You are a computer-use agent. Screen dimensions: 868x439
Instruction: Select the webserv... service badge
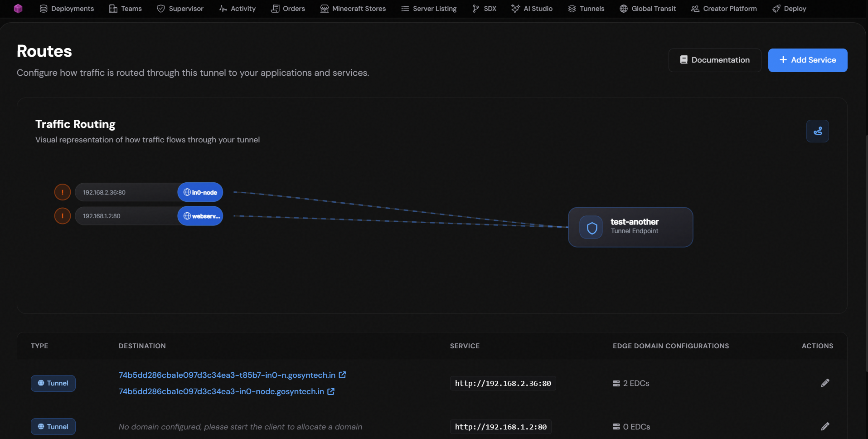coord(200,216)
